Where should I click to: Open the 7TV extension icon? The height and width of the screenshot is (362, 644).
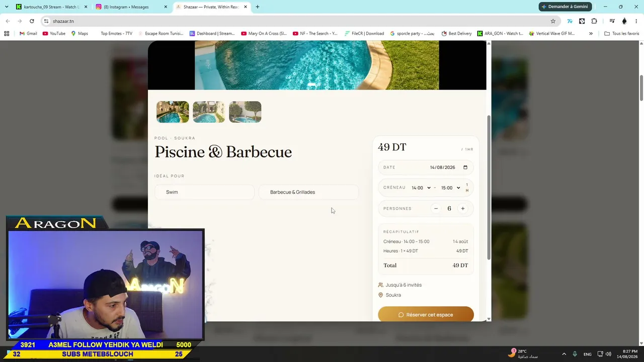[x=570, y=21]
